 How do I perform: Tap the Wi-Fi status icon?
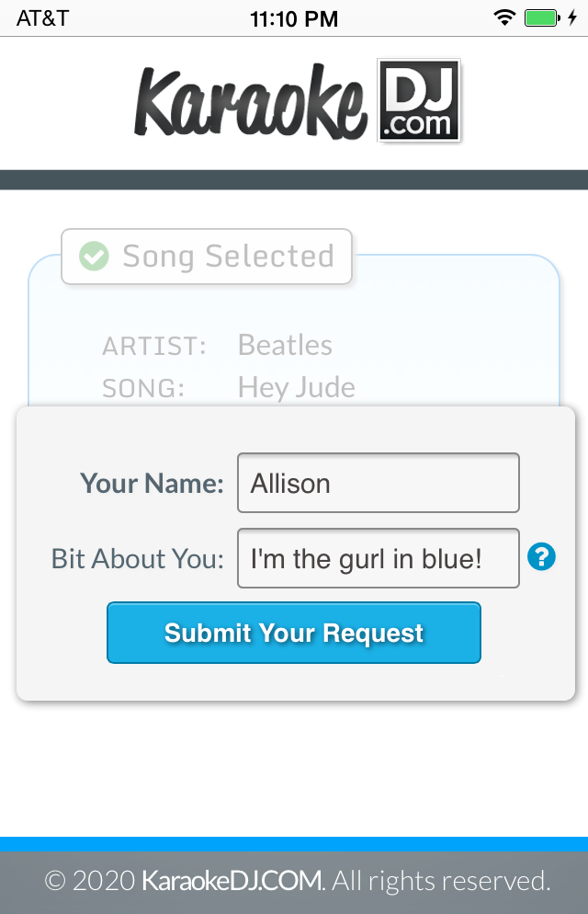tap(504, 17)
